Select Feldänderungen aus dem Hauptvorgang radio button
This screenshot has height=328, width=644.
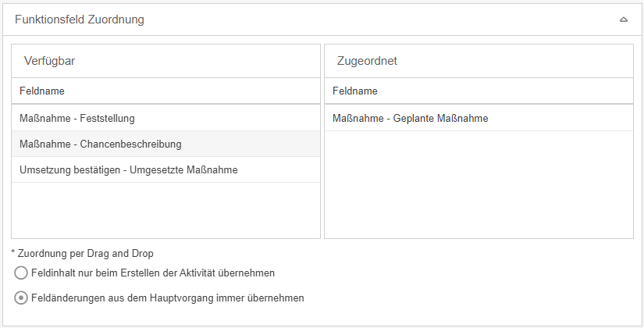(21, 298)
